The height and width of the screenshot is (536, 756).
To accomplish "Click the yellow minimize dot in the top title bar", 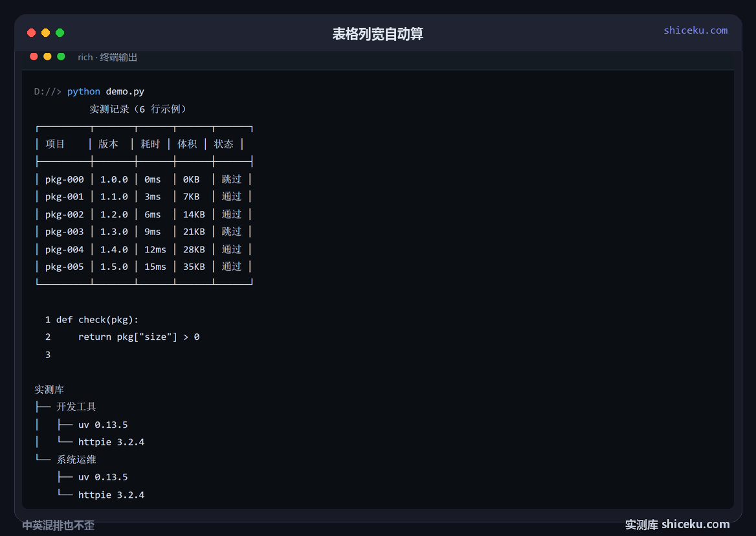I will point(46,33).
